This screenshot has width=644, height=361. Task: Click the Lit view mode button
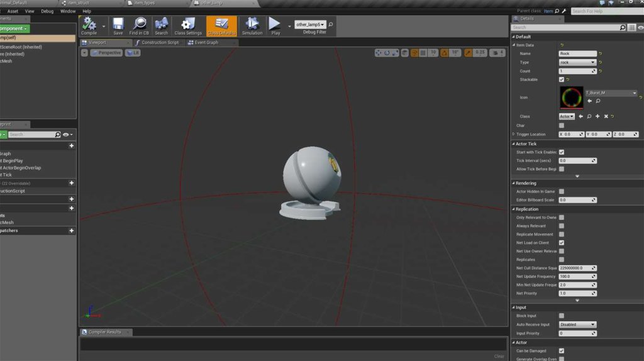click(133, 53)
